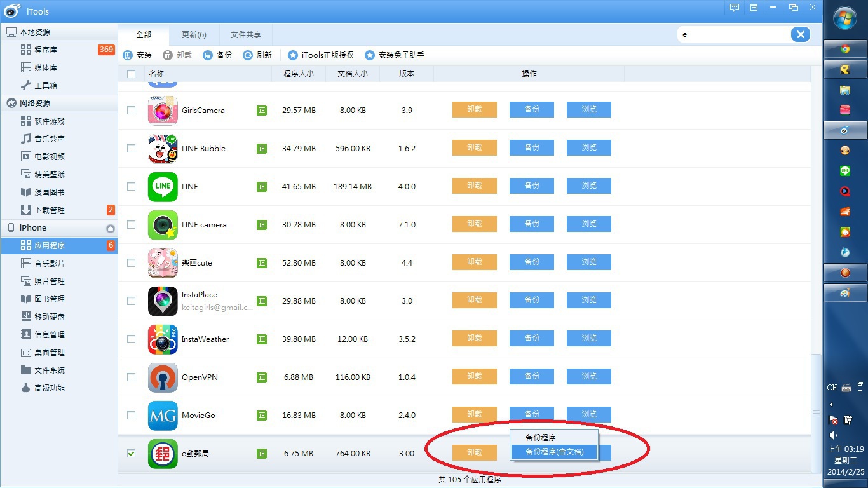
Task: Open the e動郵局 app name link
Action: click(x=195, y=453)
